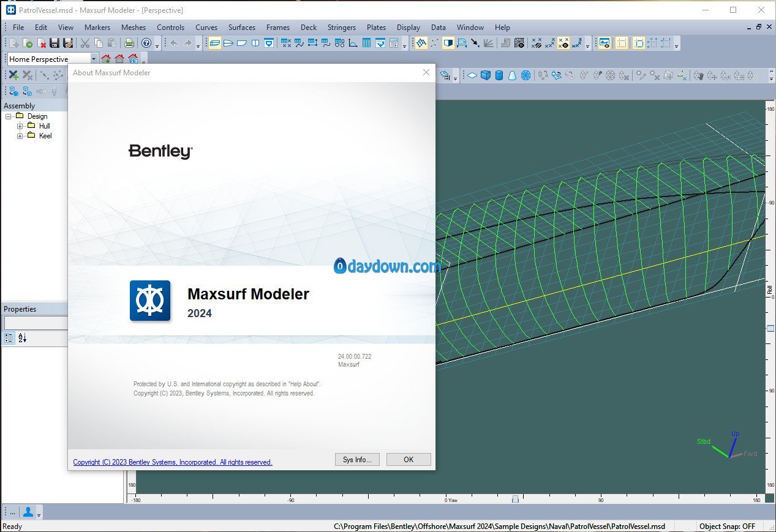776x532 pixels.
Task: Click the Add Control Point icon
Action: [x=13, y=75]
